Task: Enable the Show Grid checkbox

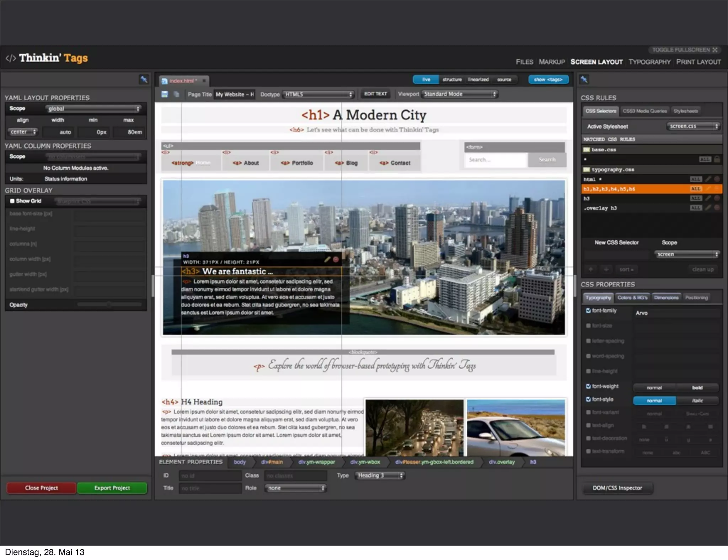Action: tap(12, 201)
